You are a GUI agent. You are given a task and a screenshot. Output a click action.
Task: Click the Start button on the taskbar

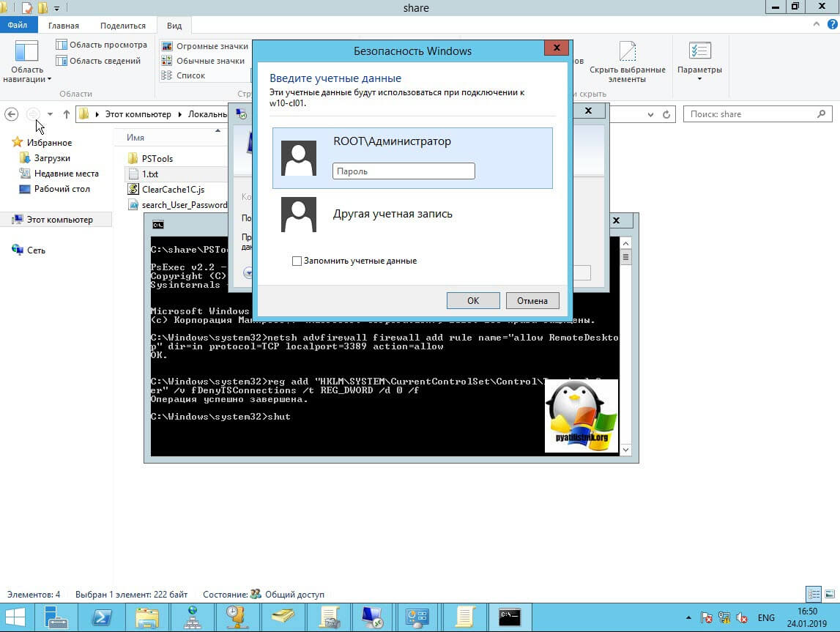(16, 617)
